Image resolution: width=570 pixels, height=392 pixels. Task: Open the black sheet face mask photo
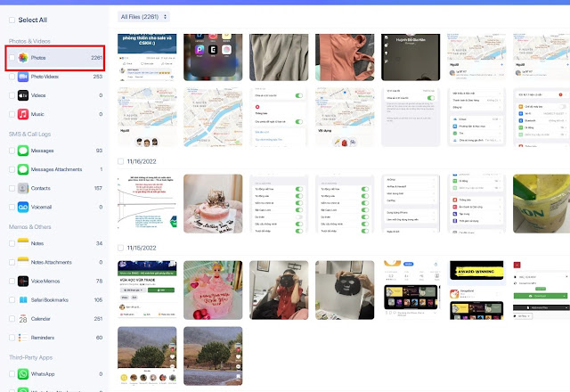pos(345,290)
